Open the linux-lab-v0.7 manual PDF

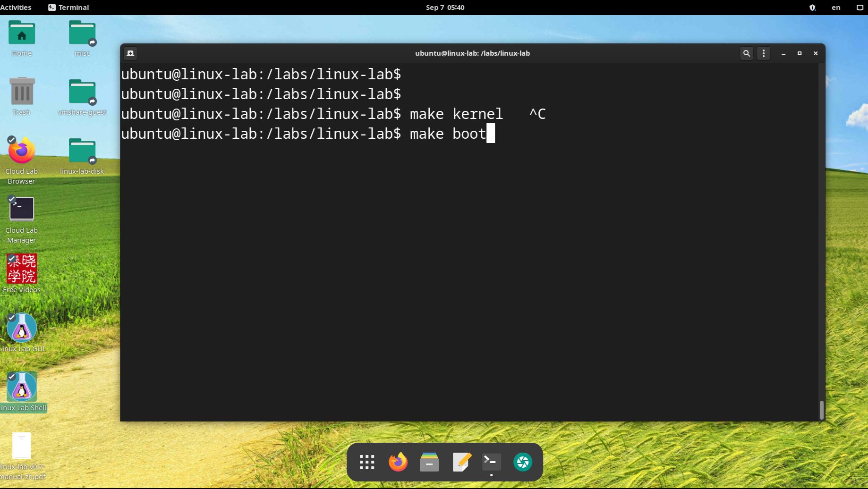point(21,445)
